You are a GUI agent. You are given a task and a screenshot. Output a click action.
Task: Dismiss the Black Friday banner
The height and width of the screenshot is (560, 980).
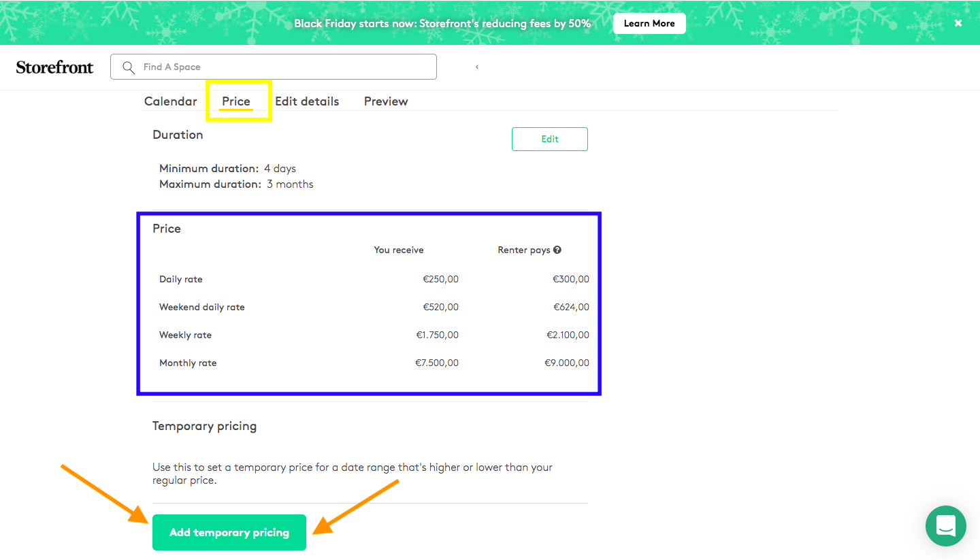coord(958,23)
